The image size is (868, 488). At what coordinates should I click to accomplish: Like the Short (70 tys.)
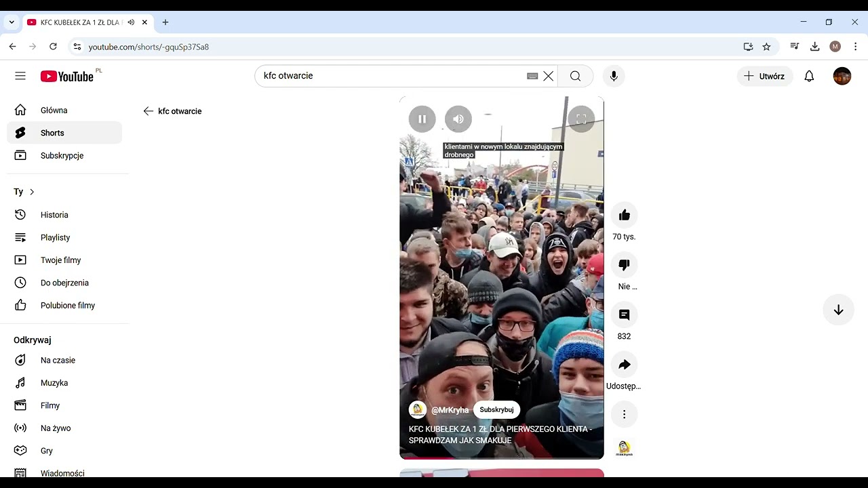click(624, 215)
